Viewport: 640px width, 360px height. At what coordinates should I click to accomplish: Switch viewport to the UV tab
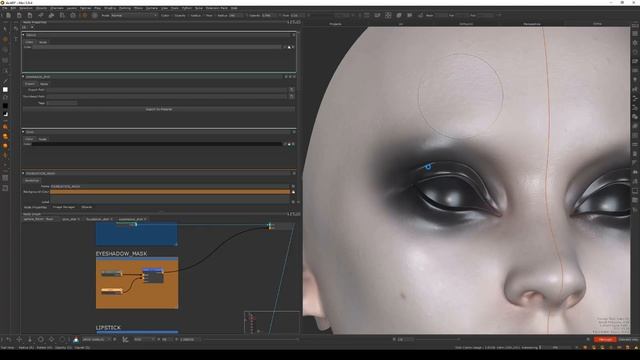coord(401,24)
